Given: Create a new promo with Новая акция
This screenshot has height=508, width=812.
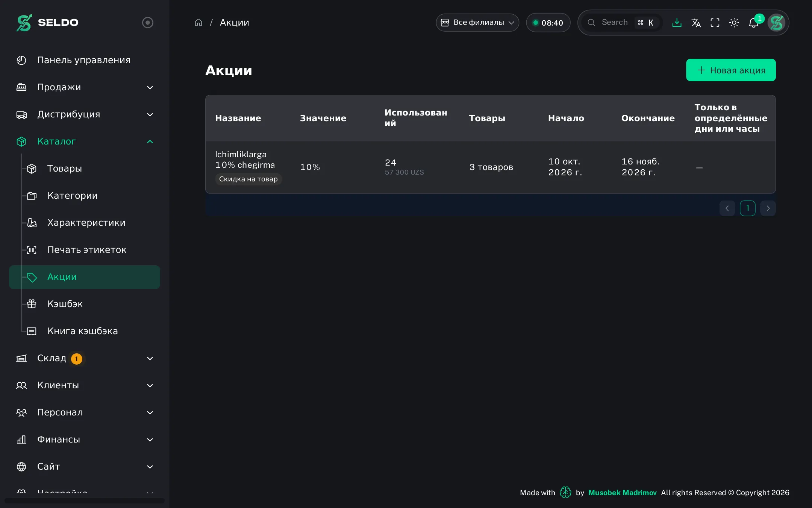Looking at the screenshot, I should tap(731, 70).
